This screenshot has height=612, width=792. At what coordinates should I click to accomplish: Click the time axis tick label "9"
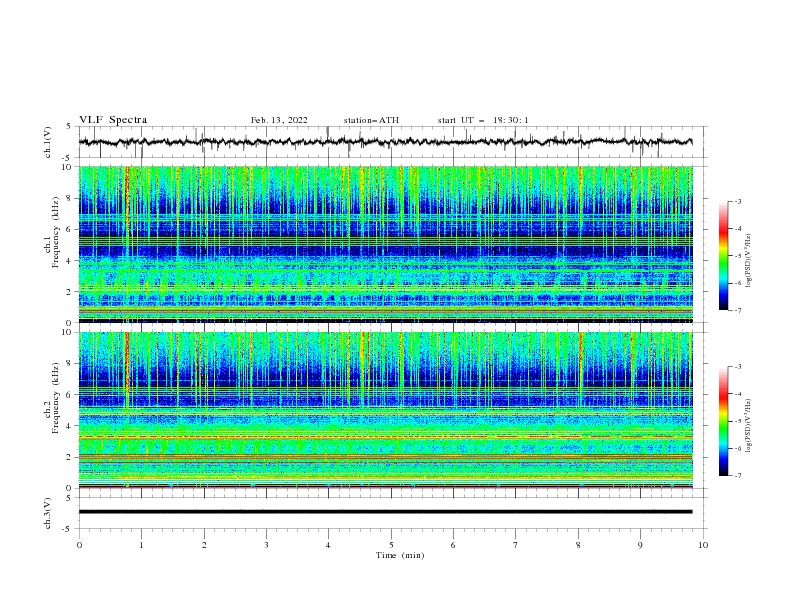point(640,545)
